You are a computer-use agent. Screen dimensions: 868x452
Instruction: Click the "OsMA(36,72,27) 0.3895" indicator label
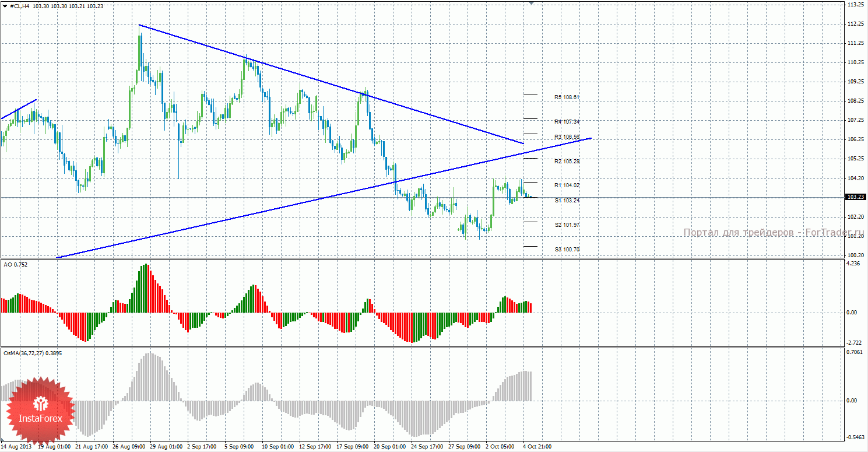(33, 353)
